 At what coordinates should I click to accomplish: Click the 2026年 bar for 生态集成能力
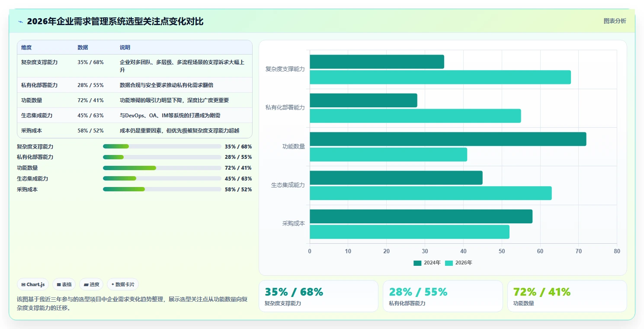click(x=431, y=193)
